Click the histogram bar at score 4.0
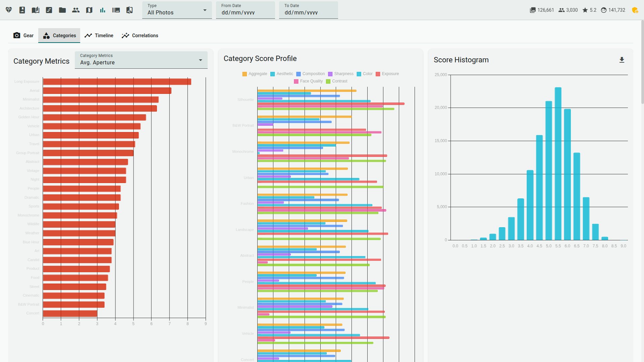 click(x=530, y=205)
